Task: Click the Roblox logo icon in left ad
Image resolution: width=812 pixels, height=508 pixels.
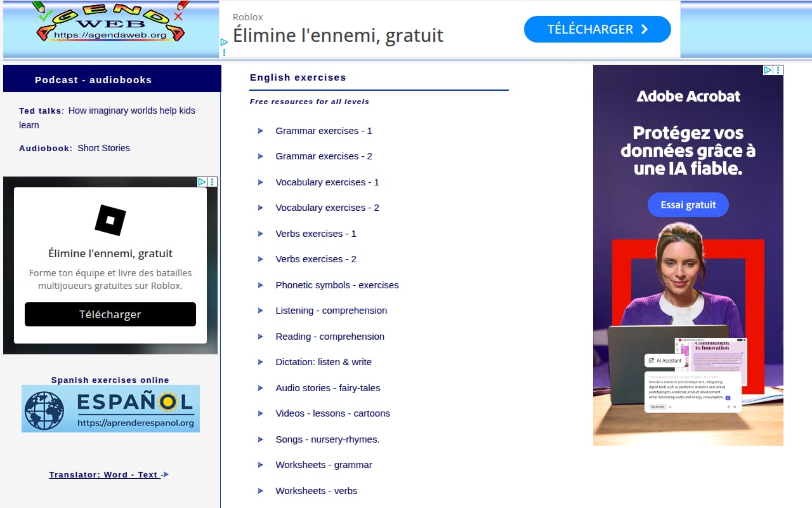Action: 110,220
